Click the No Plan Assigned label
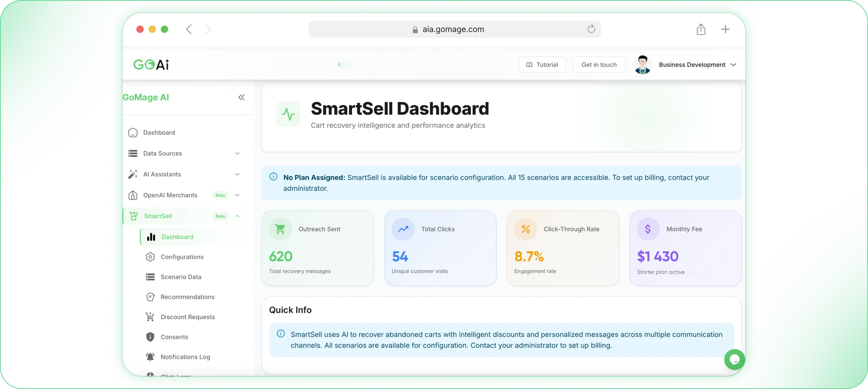 314,178
